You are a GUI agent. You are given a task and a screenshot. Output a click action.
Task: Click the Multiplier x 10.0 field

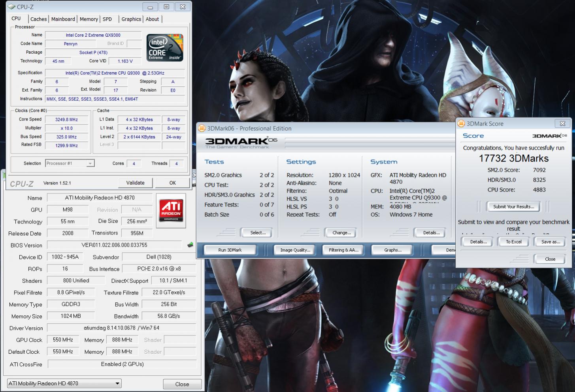66,128
